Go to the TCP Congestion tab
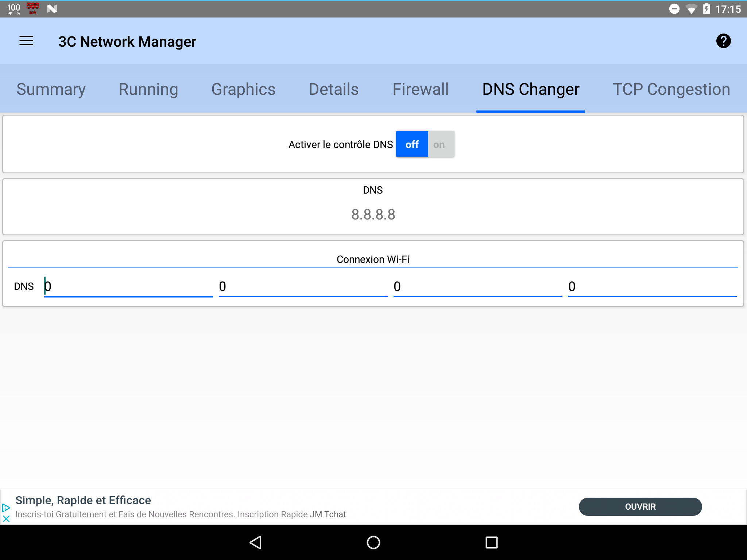Viewport: 747px width, 560px height. point(671,89)
